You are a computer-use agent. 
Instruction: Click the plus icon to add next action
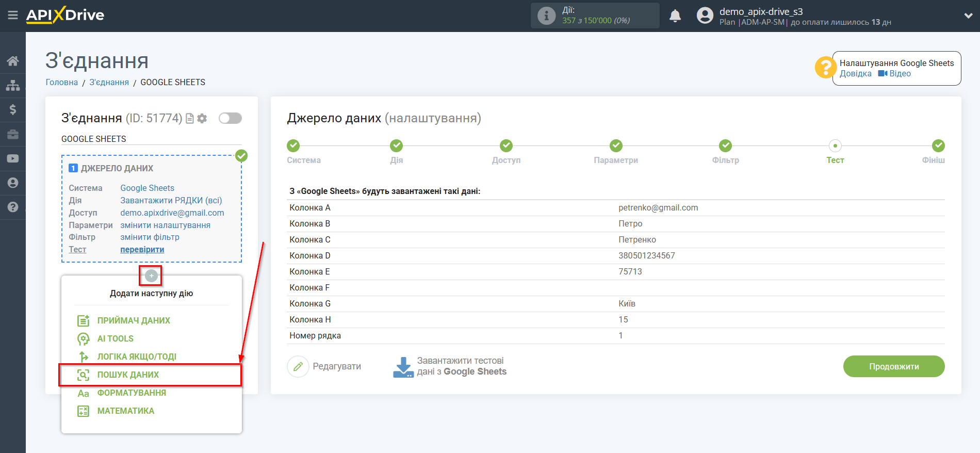click(151, 276)
